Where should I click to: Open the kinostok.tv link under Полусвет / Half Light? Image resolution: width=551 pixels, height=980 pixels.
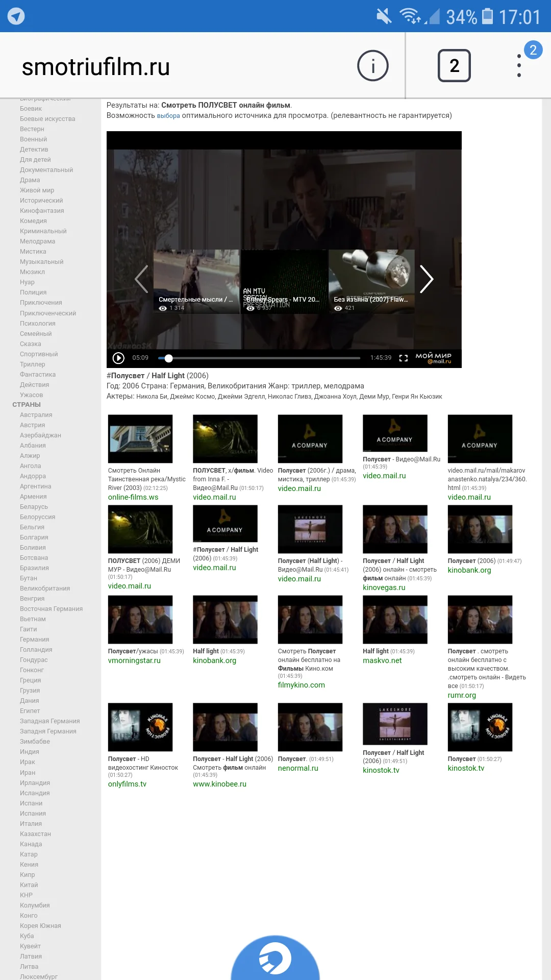[381, 770]
